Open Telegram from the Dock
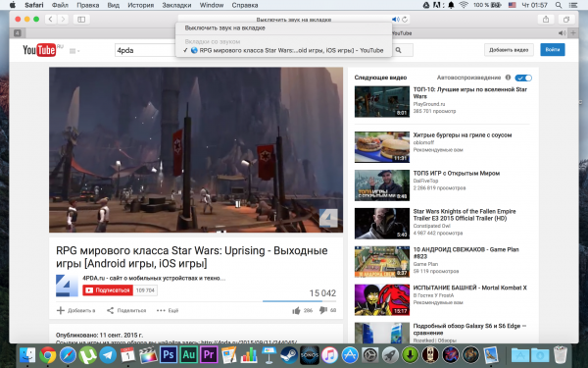The image size is (588, 368). point(108,355)
